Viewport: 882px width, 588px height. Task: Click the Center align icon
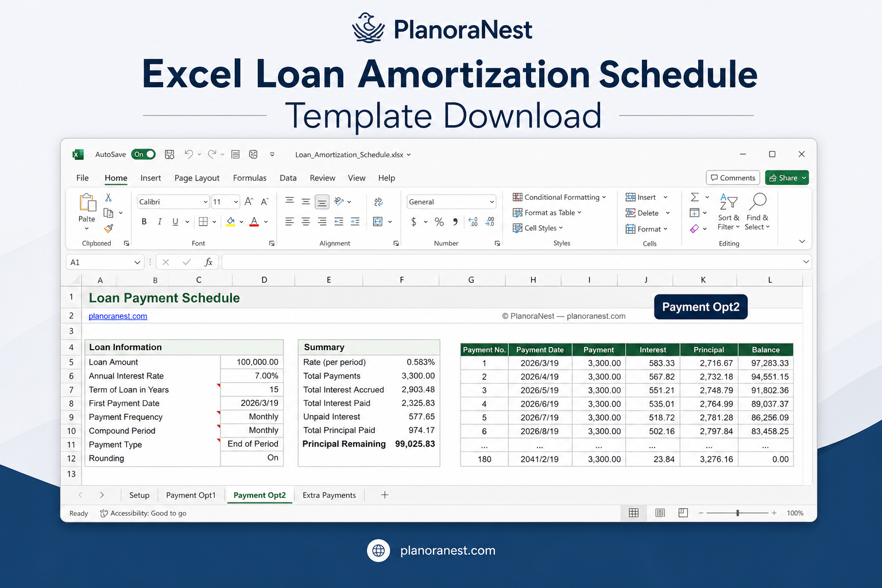(306, 222)
